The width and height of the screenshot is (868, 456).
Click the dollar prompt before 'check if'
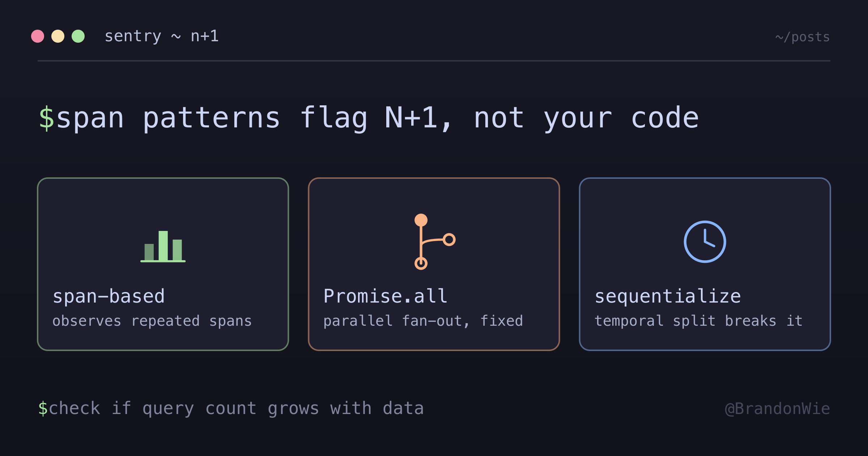[x=43, y=409]
